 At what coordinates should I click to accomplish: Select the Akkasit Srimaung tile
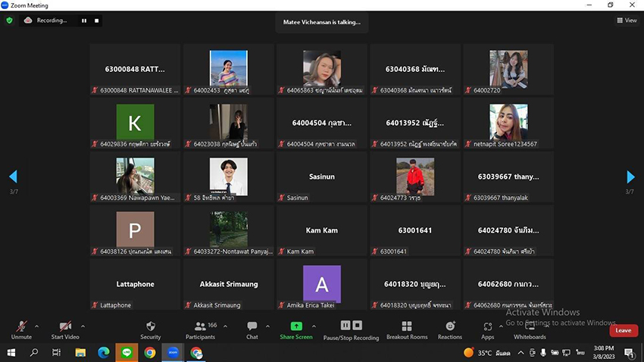[229, 285]
